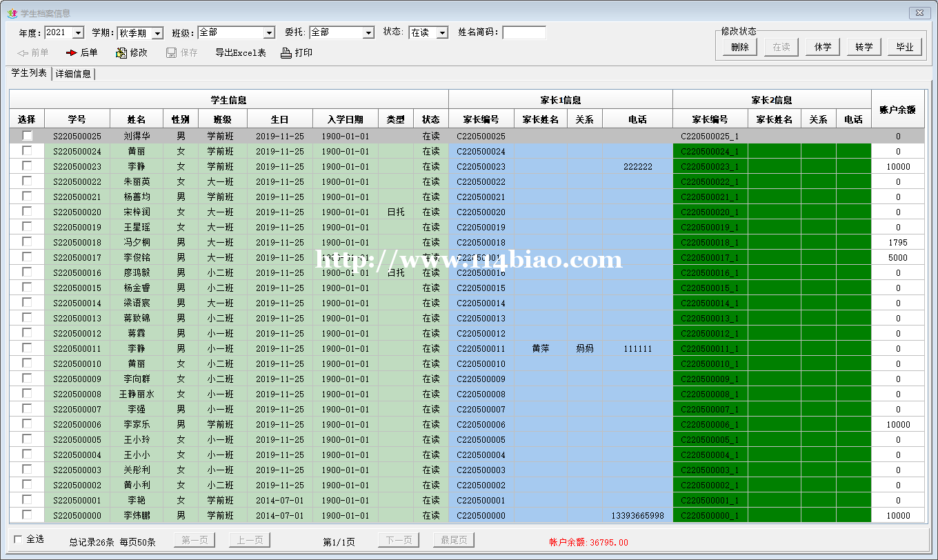Click the 导出Excel表 button

pyautogui.click(x=240, y=52)
